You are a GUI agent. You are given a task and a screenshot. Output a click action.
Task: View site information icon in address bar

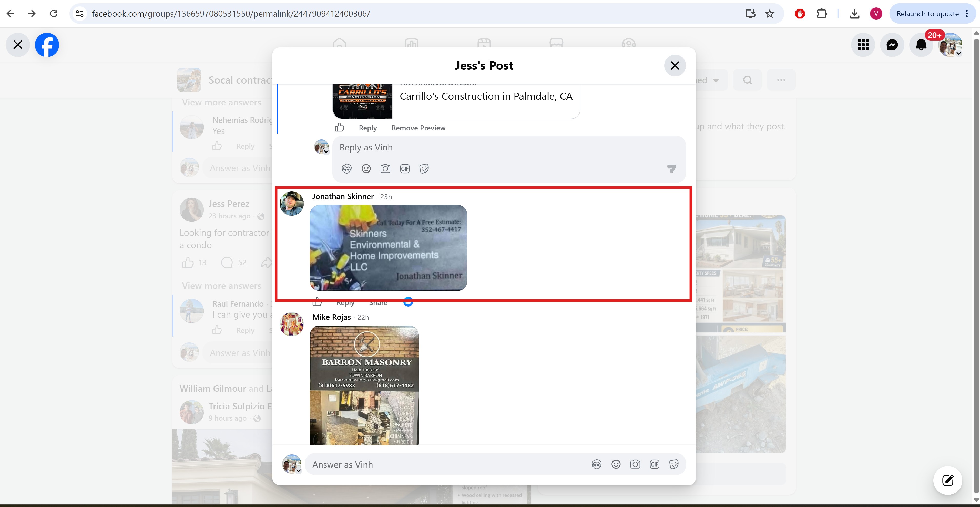click(79, 14)
